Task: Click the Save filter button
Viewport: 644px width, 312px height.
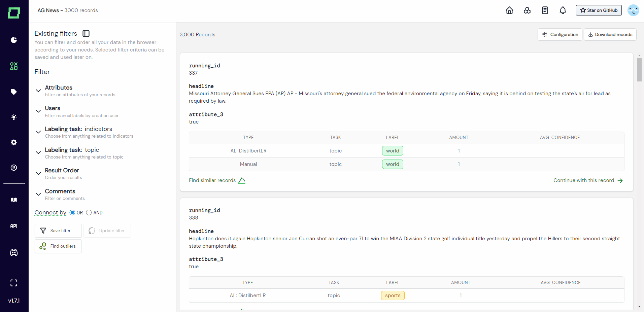Action: [x=58, y=231]
